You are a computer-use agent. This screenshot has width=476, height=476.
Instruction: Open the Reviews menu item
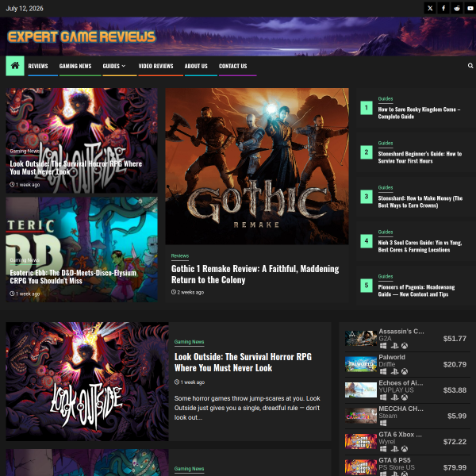pos(38,66)
